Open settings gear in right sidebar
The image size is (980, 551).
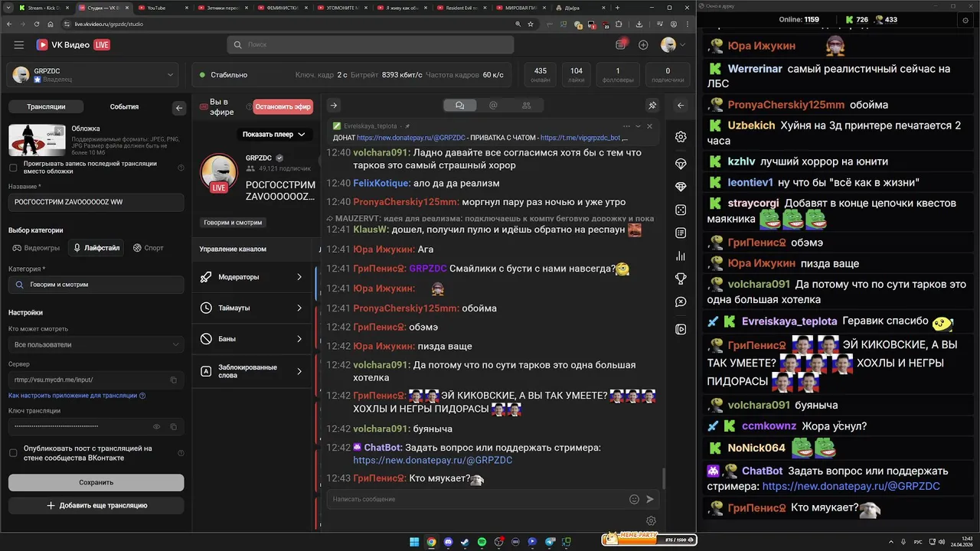[681, 137]
